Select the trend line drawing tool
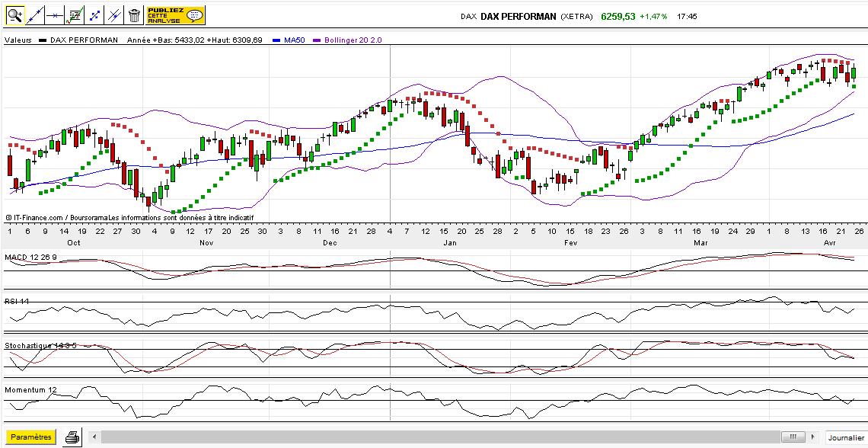Screen dimensions: 868x448 35,15
